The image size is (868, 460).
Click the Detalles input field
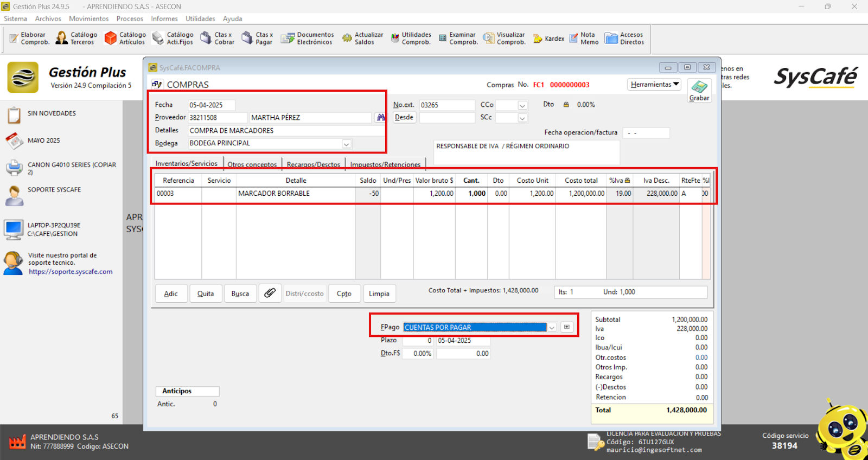(x=285, y=131)
